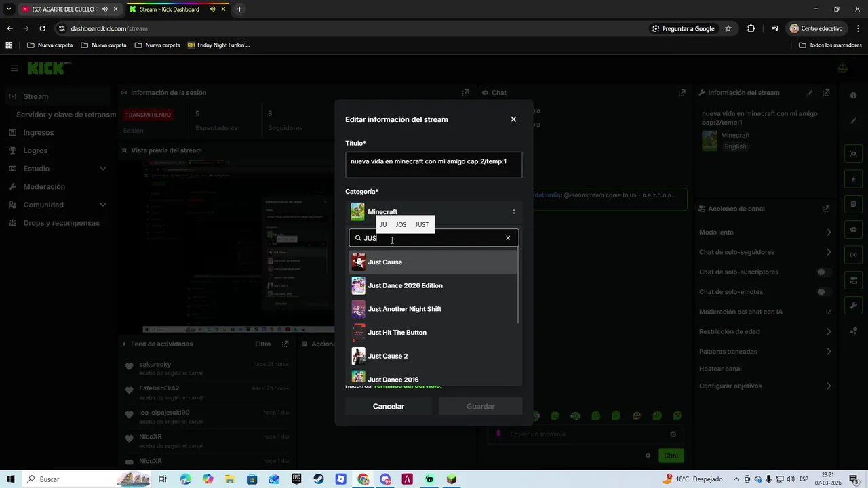The width and height of the screenshot is (868, 488).
Task: Click the broadcast signal icon in right toolbar
Action: 854,255
